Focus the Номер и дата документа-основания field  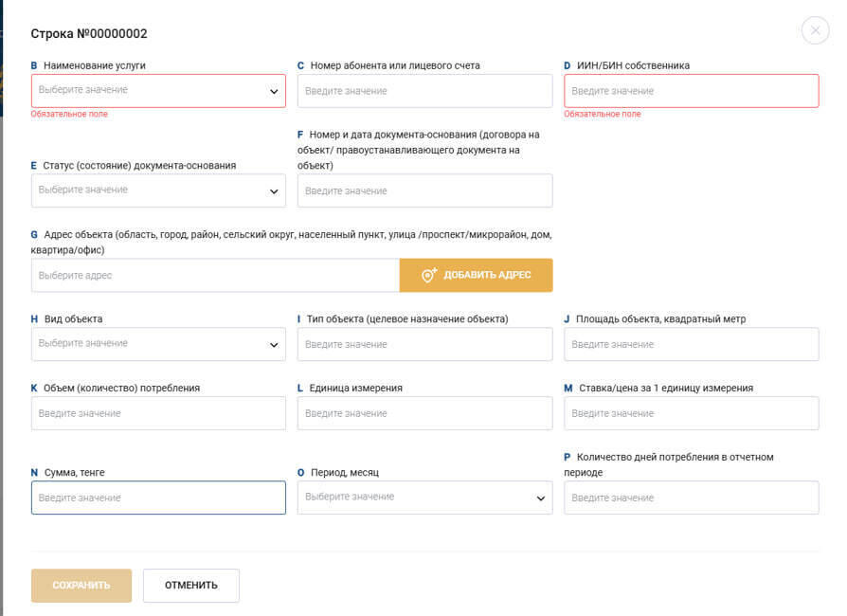[424, 190]
